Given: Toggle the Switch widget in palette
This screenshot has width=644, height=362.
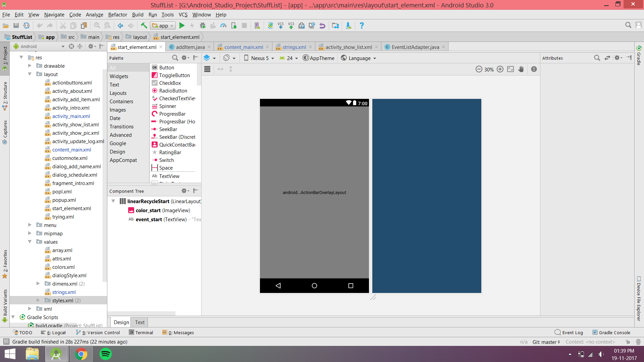Looking at the screenshot, I should click(x=166, y=160).
